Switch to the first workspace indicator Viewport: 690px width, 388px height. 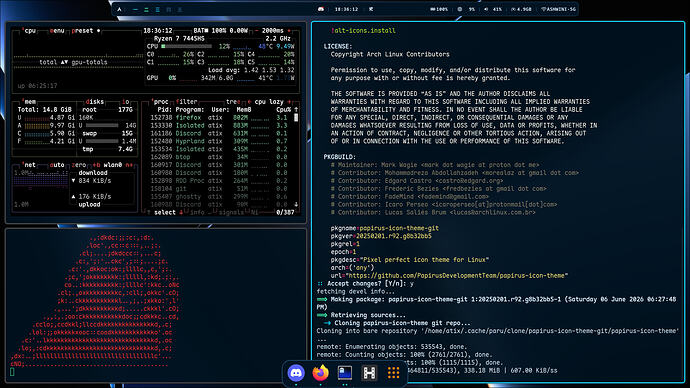click(135, 9)
